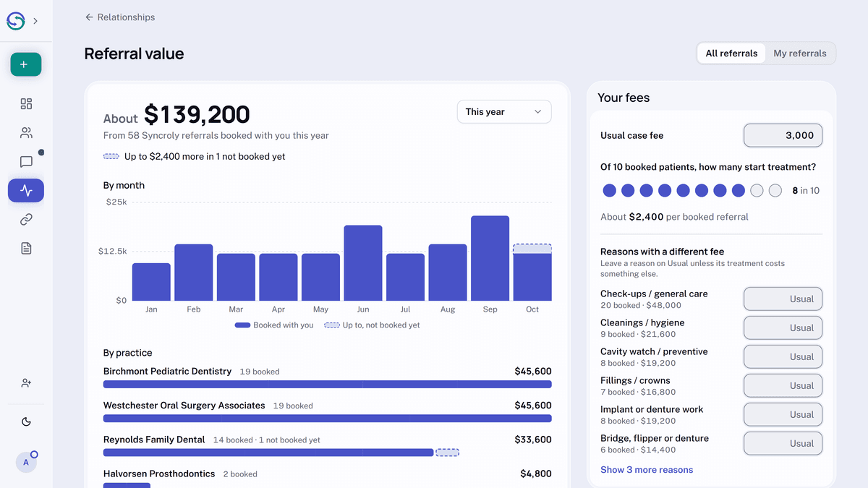Image resolution: width=868 pixels, height=488 pixels.
Task: Edit the Usual case fee field
Action: point(783,135)
